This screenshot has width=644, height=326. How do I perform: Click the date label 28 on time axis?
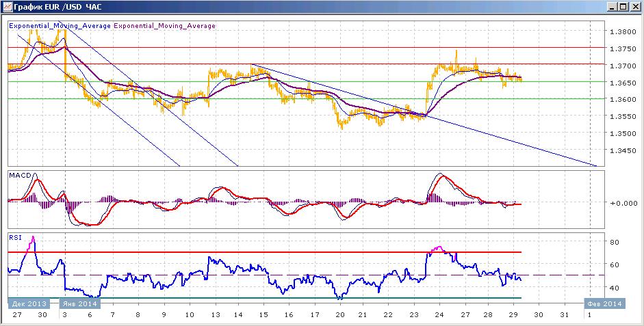[488, 314]
